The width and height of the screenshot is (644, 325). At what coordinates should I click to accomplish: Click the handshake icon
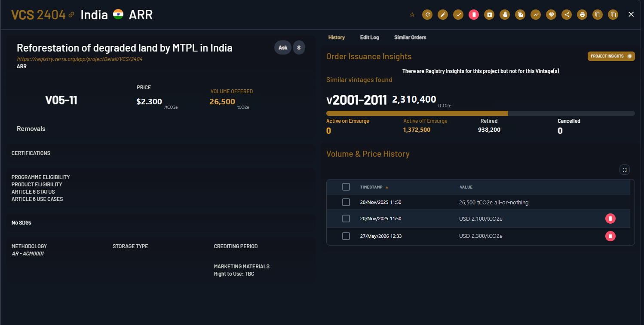click(552, 15)
